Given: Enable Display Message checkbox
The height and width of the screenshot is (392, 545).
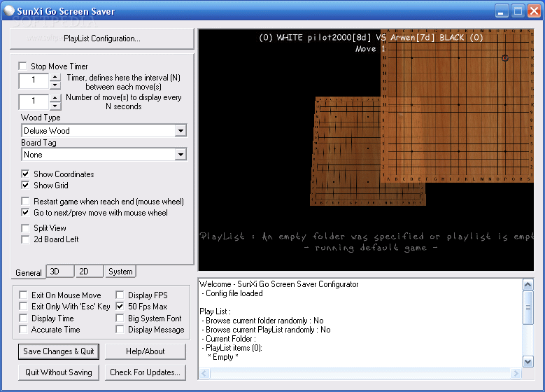Looking at the screenshot, I should (x=120, y=329).
